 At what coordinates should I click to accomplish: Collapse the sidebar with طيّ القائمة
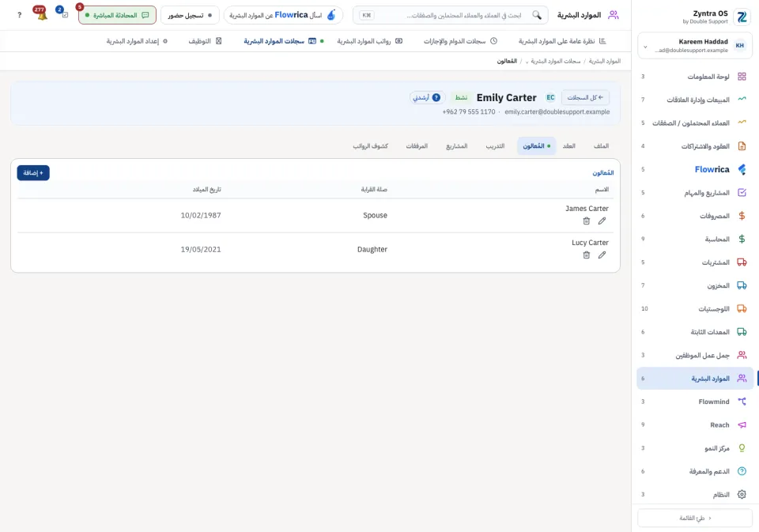[695, 518]
